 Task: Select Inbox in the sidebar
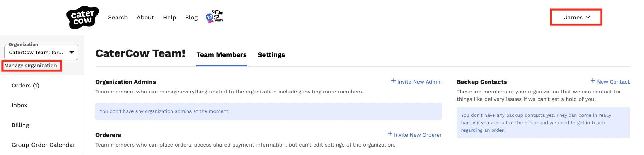coord(19,105)
